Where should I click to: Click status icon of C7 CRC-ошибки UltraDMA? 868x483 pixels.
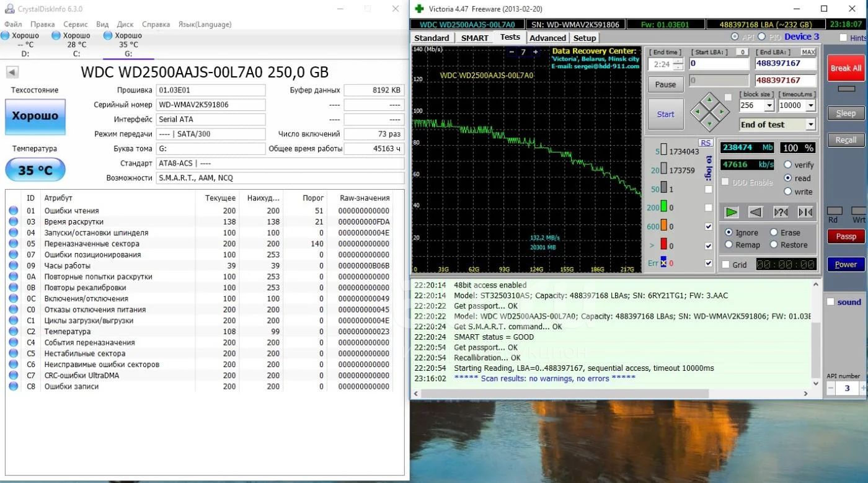click(x=13, y=376)
